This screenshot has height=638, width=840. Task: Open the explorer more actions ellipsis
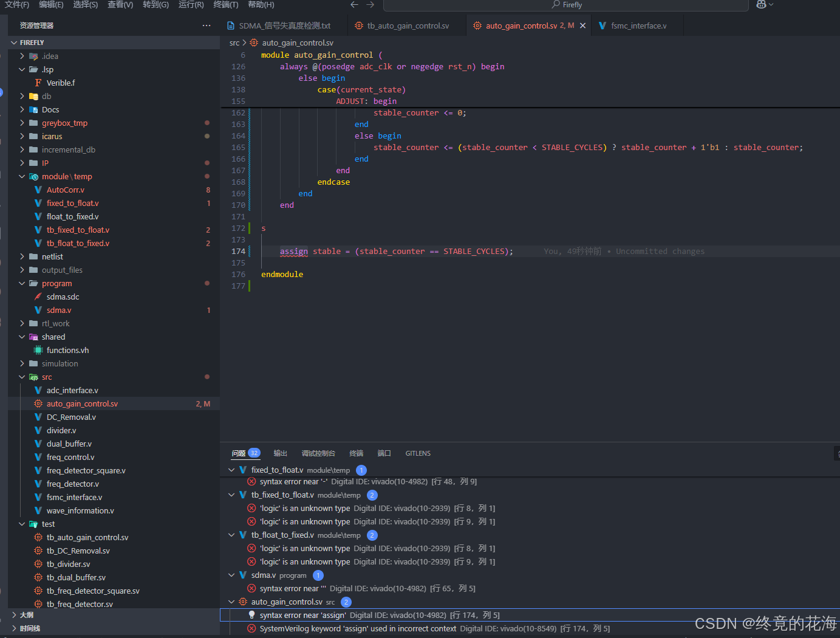[x=207, y=26]
